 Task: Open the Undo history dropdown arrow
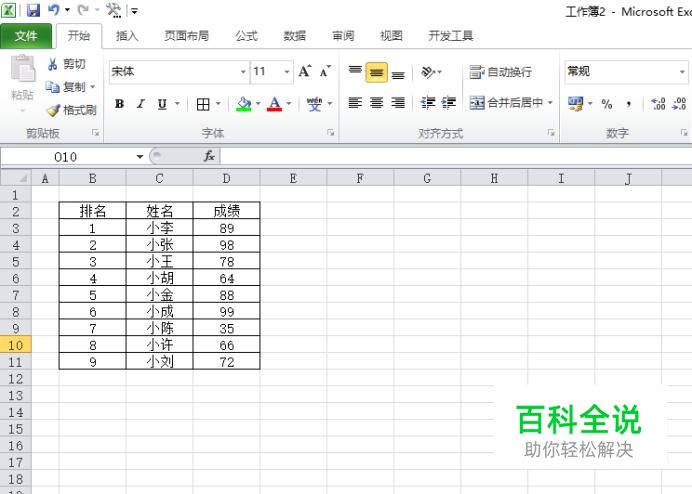click(68, 10)
